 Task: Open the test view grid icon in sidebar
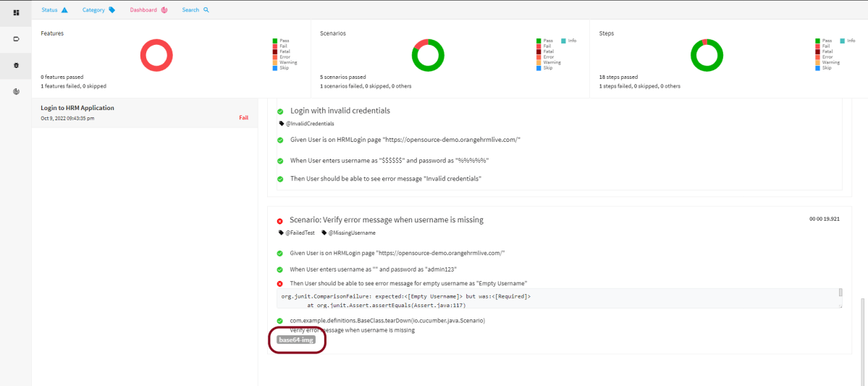point(16,12)
